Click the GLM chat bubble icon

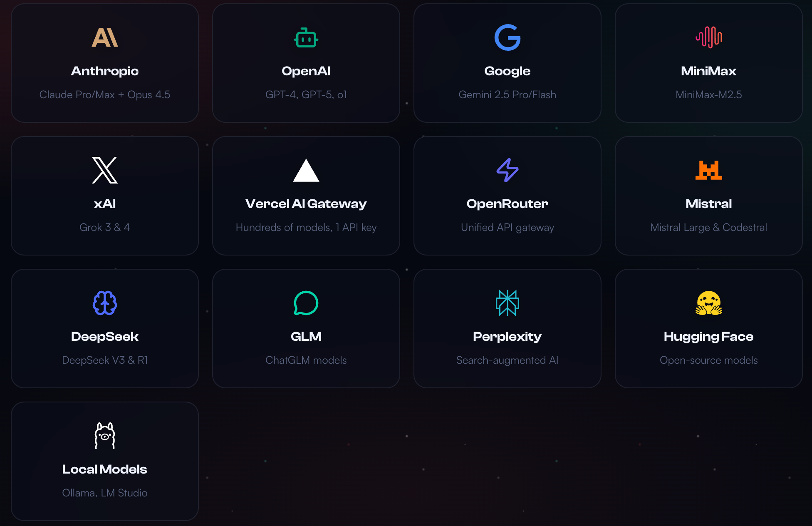[306, 303]
